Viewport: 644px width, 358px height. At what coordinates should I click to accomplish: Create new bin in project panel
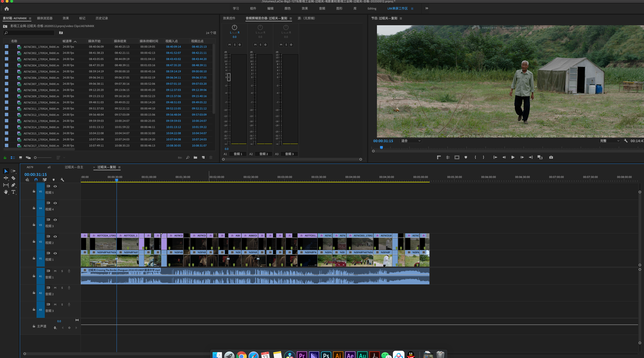point(195,157)
